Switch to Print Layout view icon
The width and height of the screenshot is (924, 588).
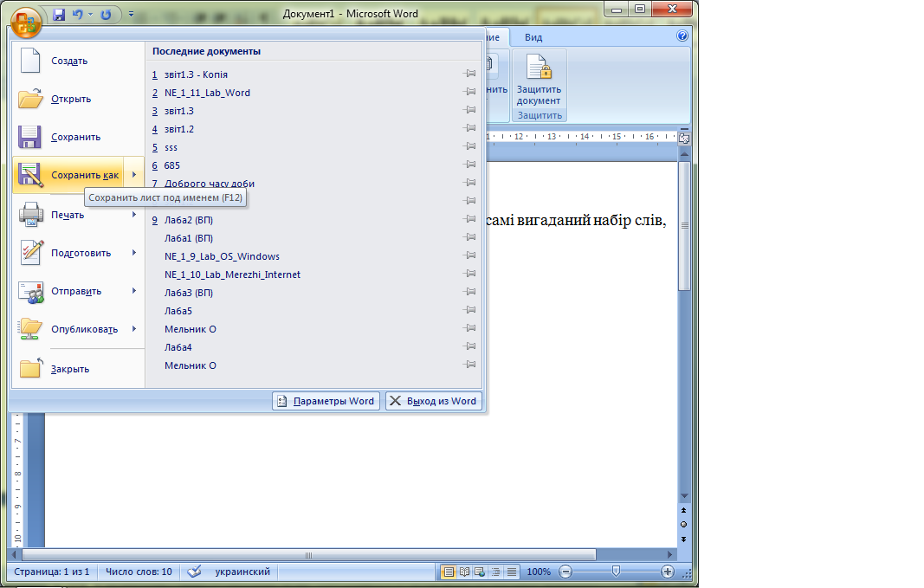click(x=449, y=572)
